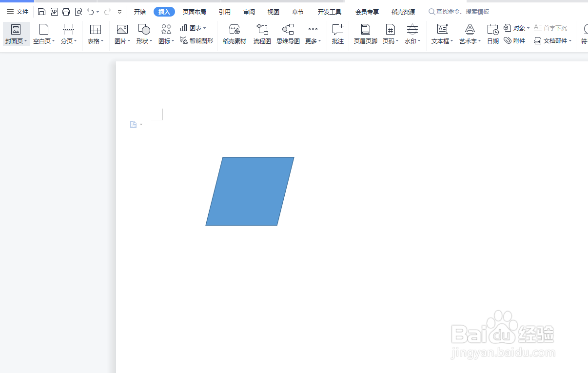Insert 艺术字 word art
Image resolution: width=588 pixels, height=373 pixels.
(470, 34)
